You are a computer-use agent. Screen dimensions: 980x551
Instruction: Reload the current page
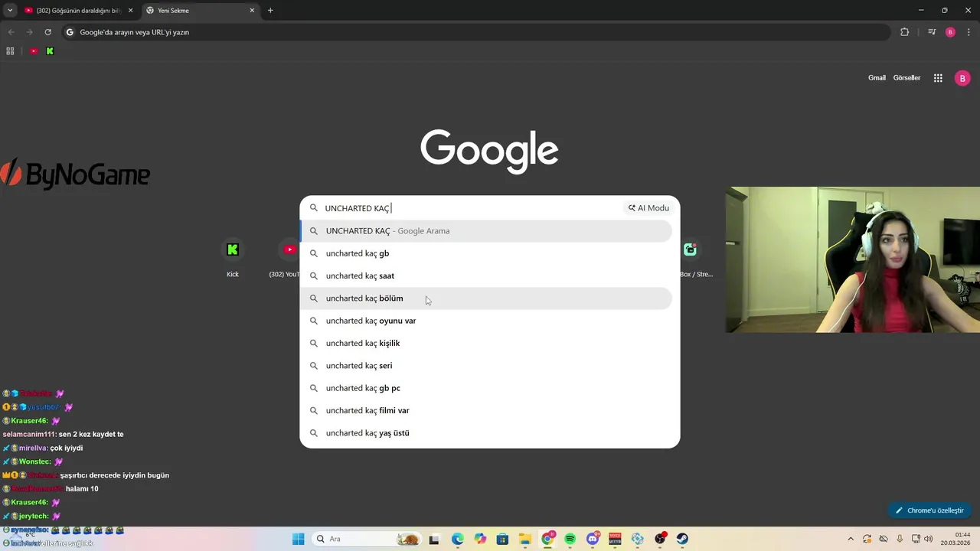pos(47,32)
